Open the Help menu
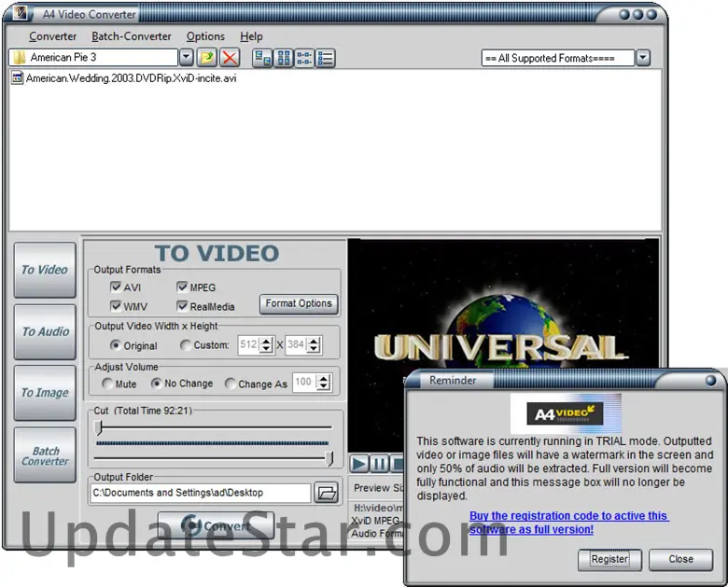Image resolution: width=728 pixels, height=587 pixels. pyautogui.click(x=251, y=36)
